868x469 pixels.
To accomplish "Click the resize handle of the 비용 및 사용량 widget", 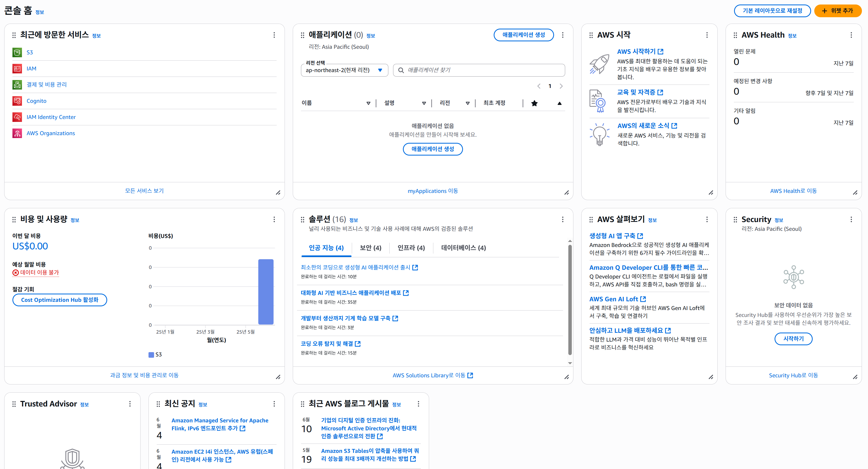I will 278,377.
